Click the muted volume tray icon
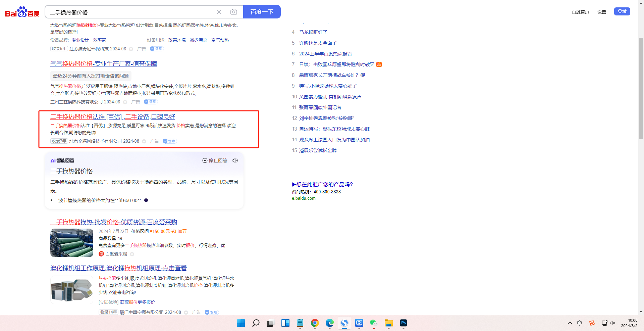The width and height of the screenshot is (644, 331). pyautogui.click(x=613, y=323)
